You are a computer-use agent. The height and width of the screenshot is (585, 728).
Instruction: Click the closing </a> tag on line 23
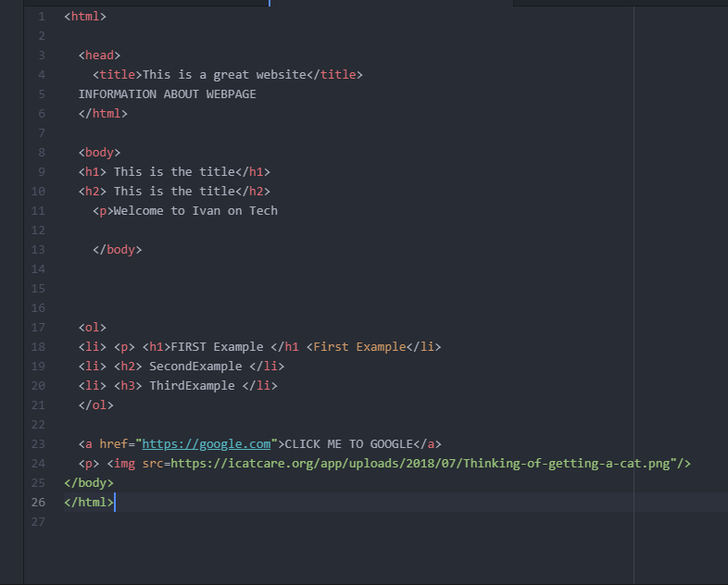(x=427, y=444)
